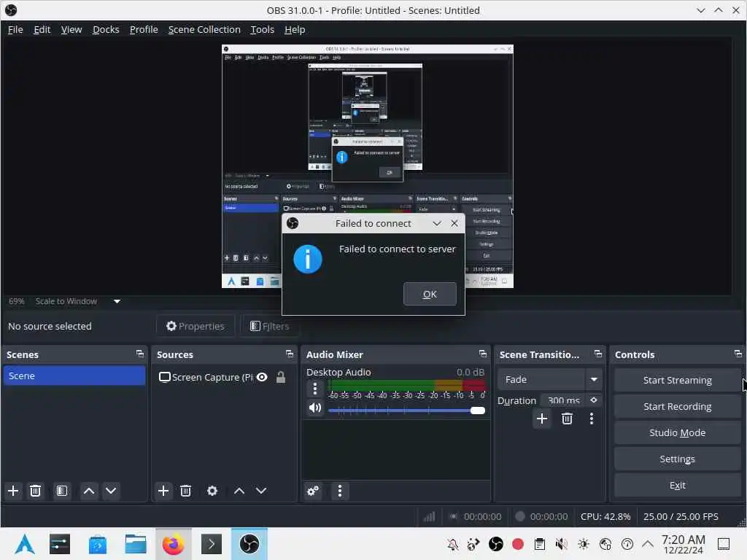Screen dimensions: 747x560
Task: Toggle visibility eye of Screen Capture source
Action: pyautogui.click(x=262, y=377)
